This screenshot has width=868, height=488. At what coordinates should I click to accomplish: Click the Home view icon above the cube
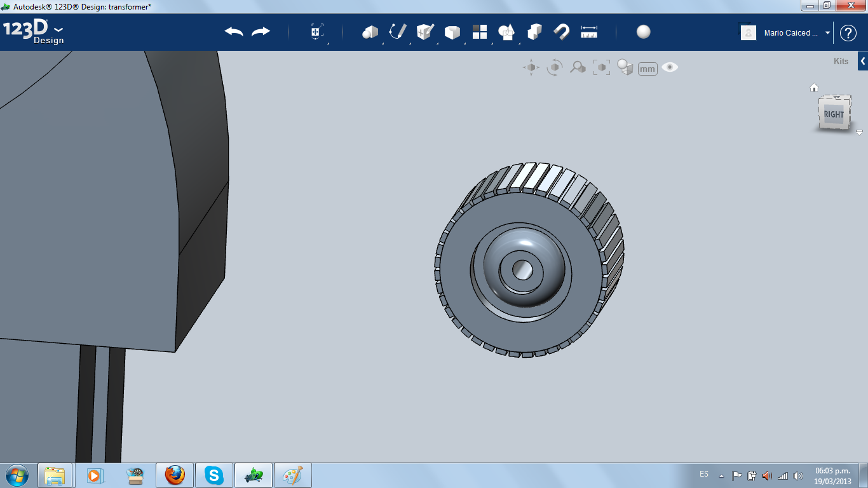pyautogui.click(x=814, y=87)
